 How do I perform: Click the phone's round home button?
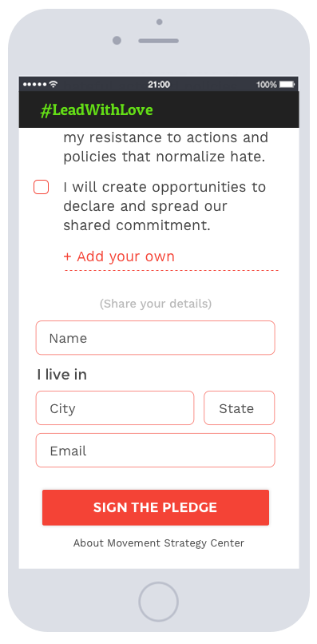pos(158,602)
